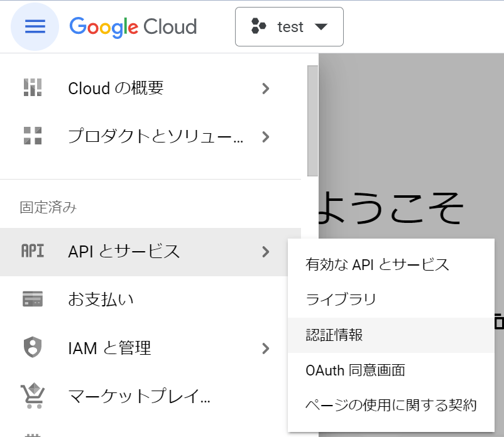
Task: Click the navigation menu vertical scrollbar
Action: 312,121
